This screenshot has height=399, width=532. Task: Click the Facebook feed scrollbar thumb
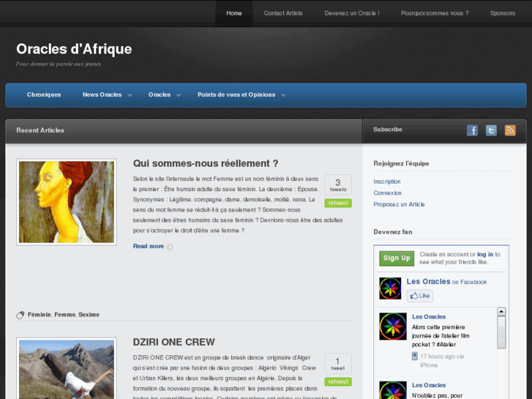click(501, 332)
